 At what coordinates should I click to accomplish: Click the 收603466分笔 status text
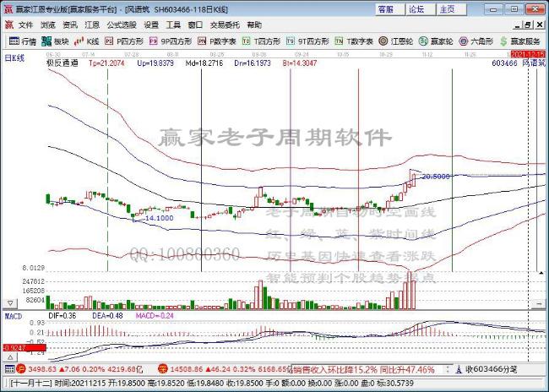point(491,369)
